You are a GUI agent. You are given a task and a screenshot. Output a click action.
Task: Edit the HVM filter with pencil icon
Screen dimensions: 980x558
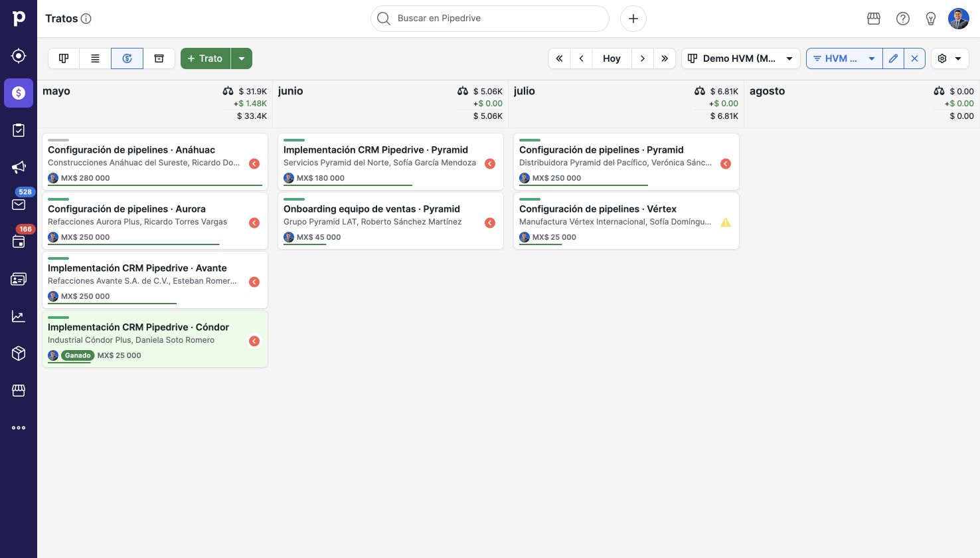pyautogui.click(x=894, y=58)
